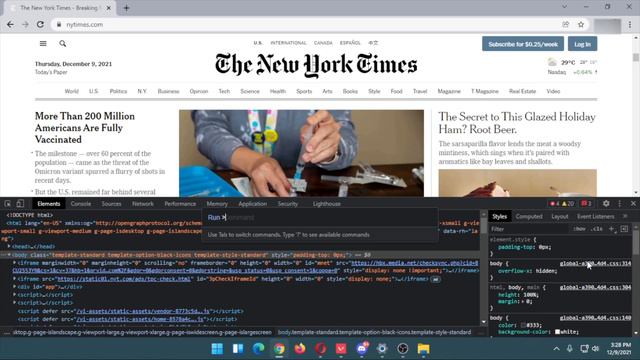Activate the inspect element picker tool
640x360 pixels.
click(x=7, y=204)
